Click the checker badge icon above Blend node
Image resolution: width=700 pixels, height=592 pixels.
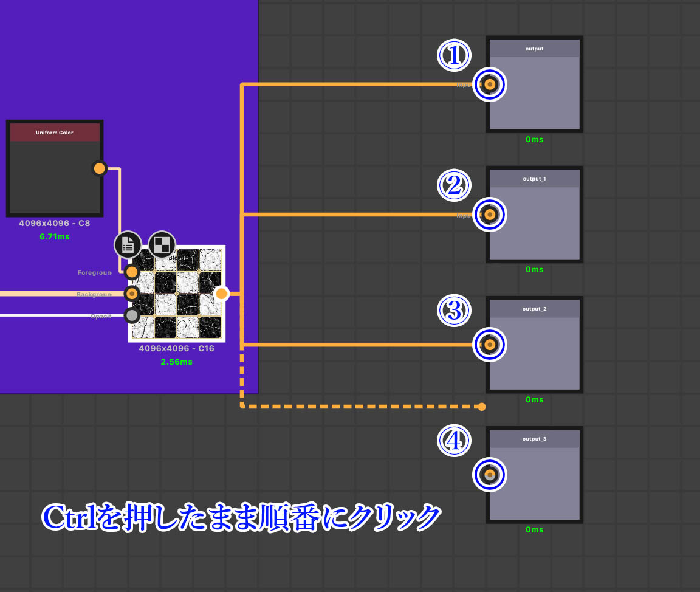click(162, 245)
